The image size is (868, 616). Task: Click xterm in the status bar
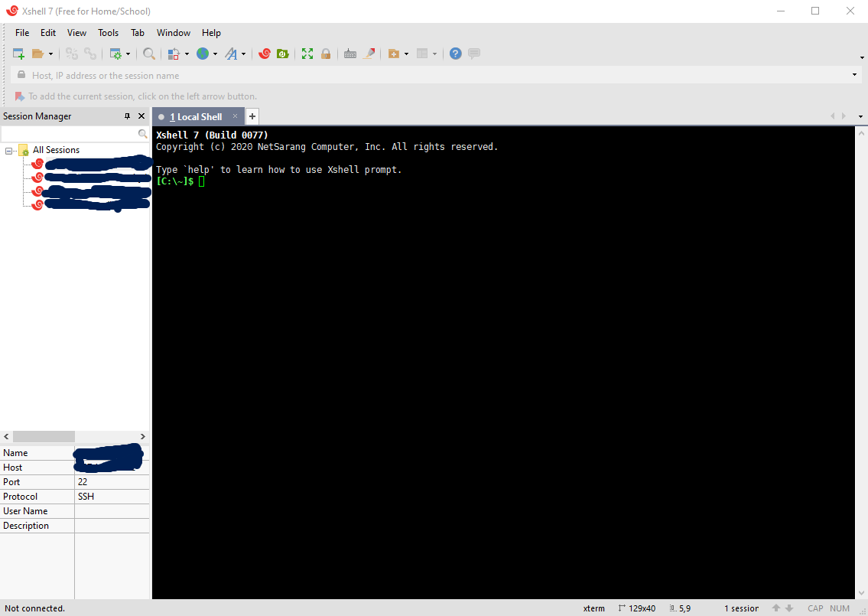click(x=593, y=608)
